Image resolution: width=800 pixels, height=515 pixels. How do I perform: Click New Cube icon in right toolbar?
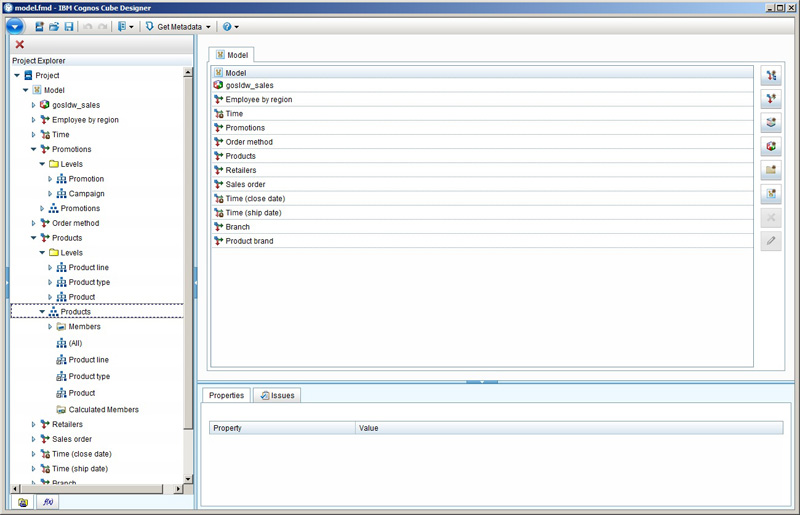coord(771,146)
